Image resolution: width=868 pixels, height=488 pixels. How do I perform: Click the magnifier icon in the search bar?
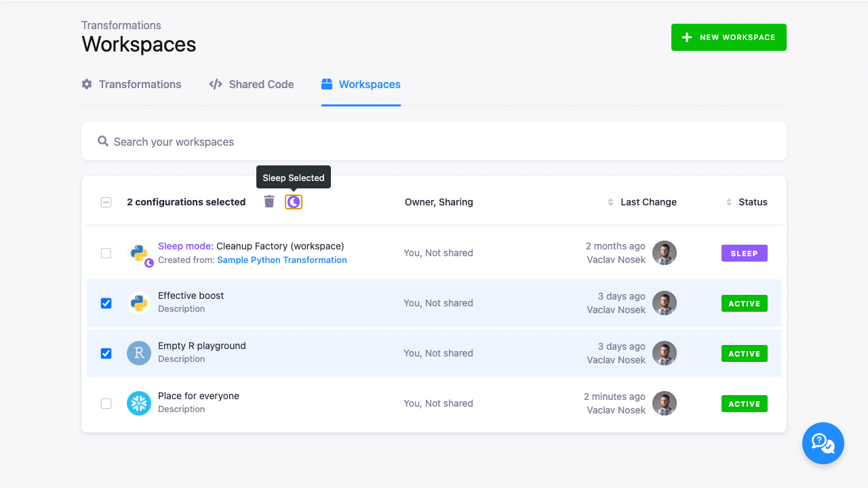(x=102, y=141)
